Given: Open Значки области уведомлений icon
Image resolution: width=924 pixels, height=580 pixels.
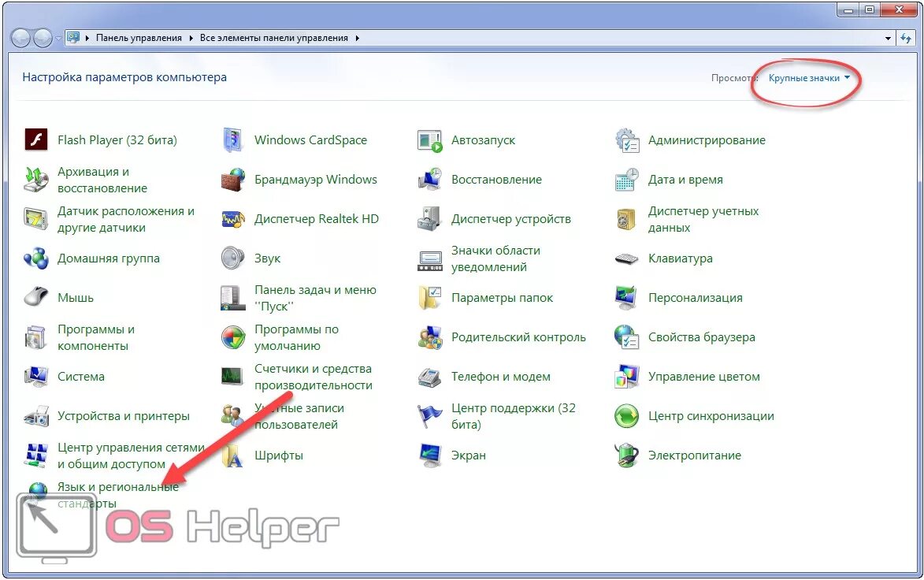Looking at the screenshot, I should click(x=429, y=260).
